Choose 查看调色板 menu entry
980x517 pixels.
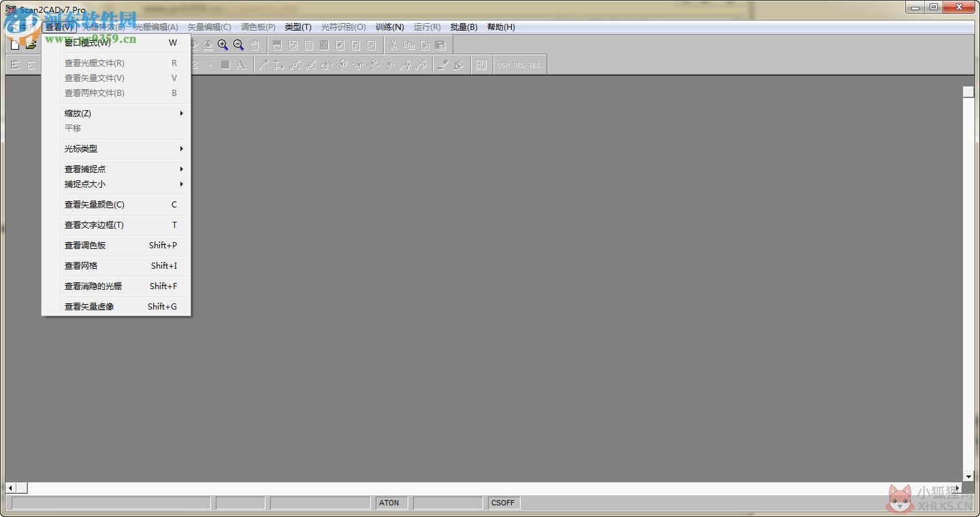[116, 246]
